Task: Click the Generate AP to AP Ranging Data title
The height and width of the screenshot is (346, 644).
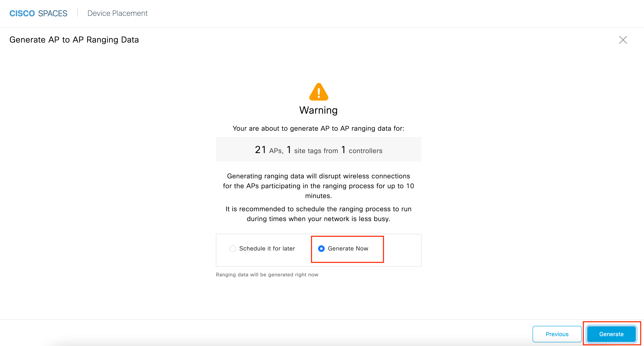Action: pos(74,40)
